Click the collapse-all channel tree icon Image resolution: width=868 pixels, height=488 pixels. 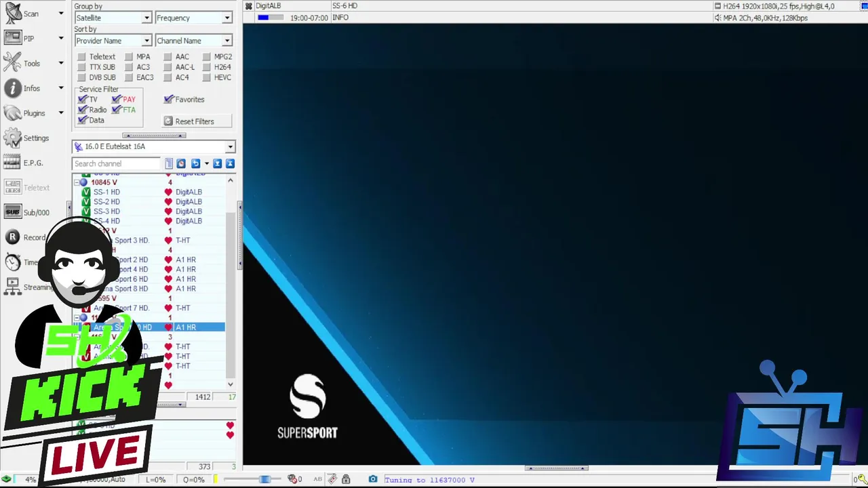click(x=230, y=163)
